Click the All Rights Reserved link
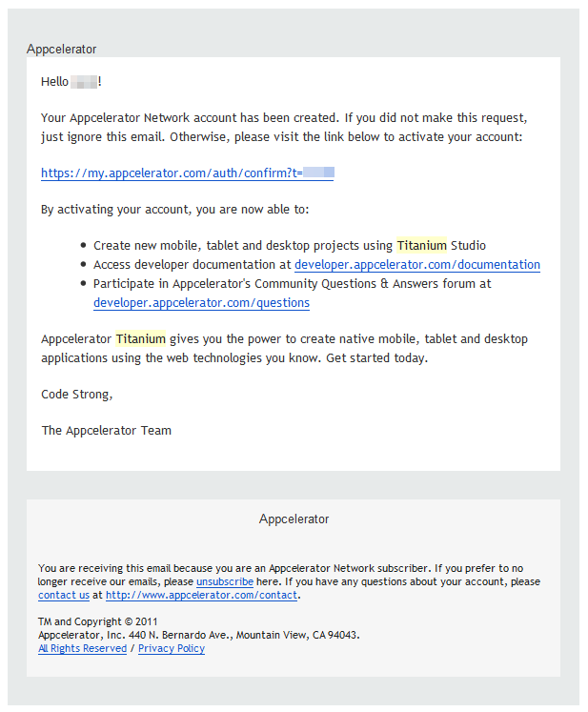588x712 pixels. [x=82, y=648]
